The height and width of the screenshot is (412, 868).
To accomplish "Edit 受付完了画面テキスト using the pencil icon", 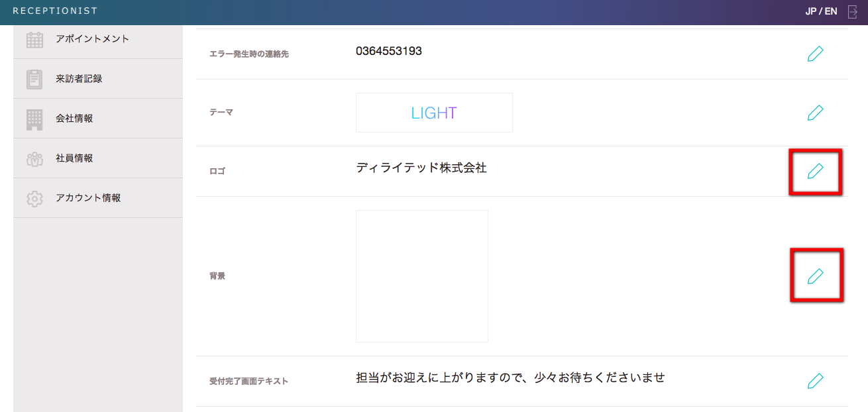I will pos(815,381).
